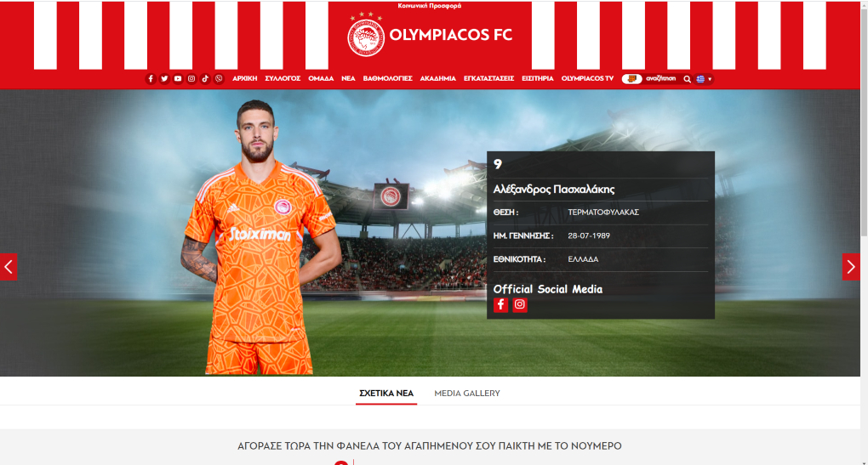Open player's official Instagram icon
The height and width of the screenshot is (465, 868).
[520, 304]
